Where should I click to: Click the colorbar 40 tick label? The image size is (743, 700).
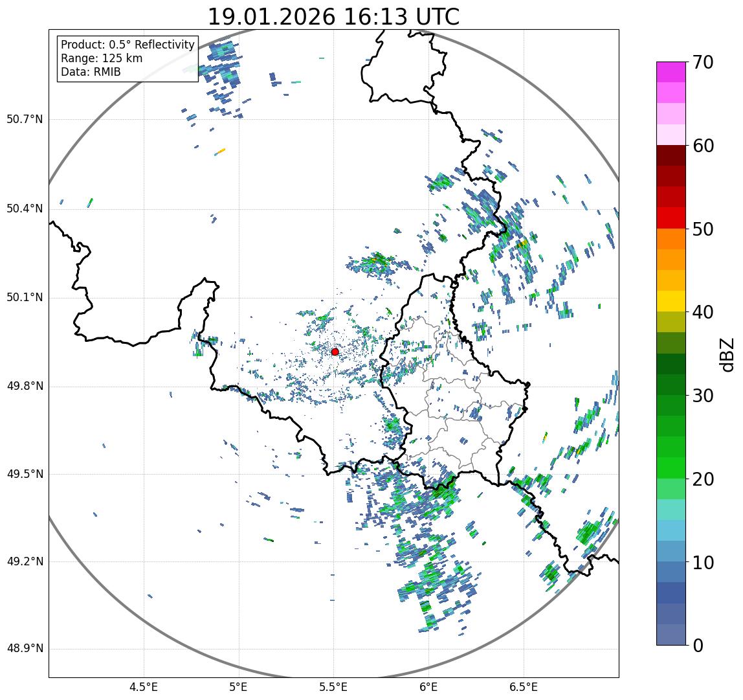tap(702, 312)
